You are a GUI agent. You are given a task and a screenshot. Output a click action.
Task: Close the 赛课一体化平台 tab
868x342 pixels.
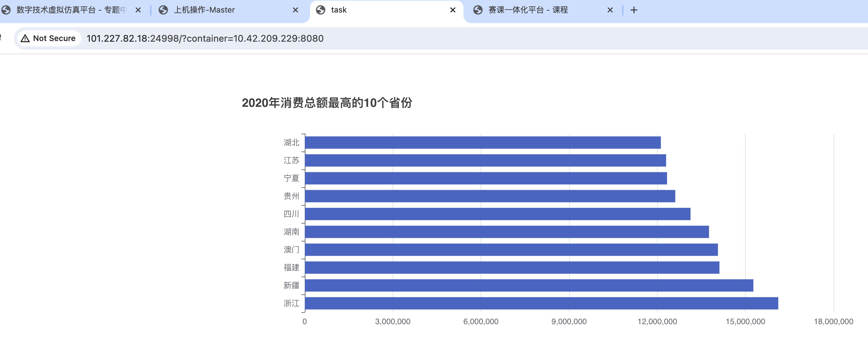[610, 10]
